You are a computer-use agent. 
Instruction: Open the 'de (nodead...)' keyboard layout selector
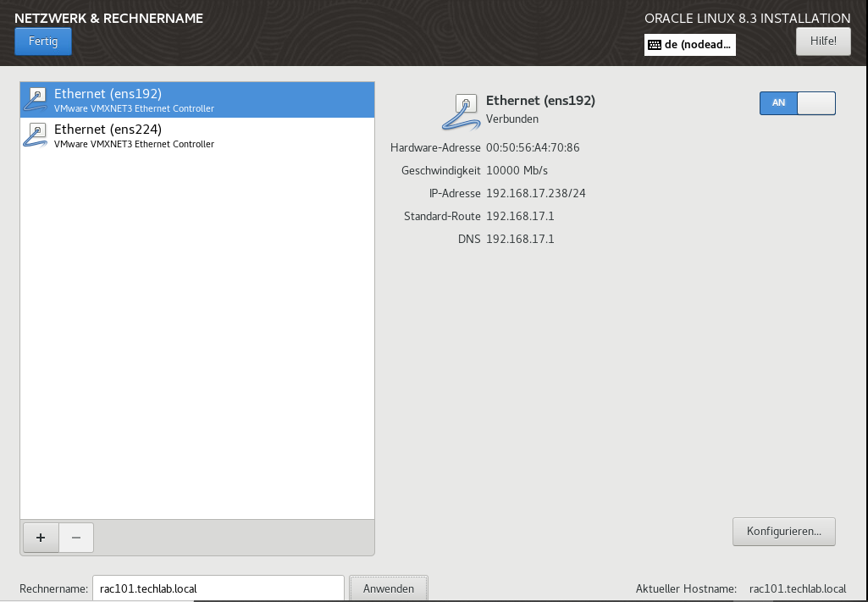click(689, 45)
